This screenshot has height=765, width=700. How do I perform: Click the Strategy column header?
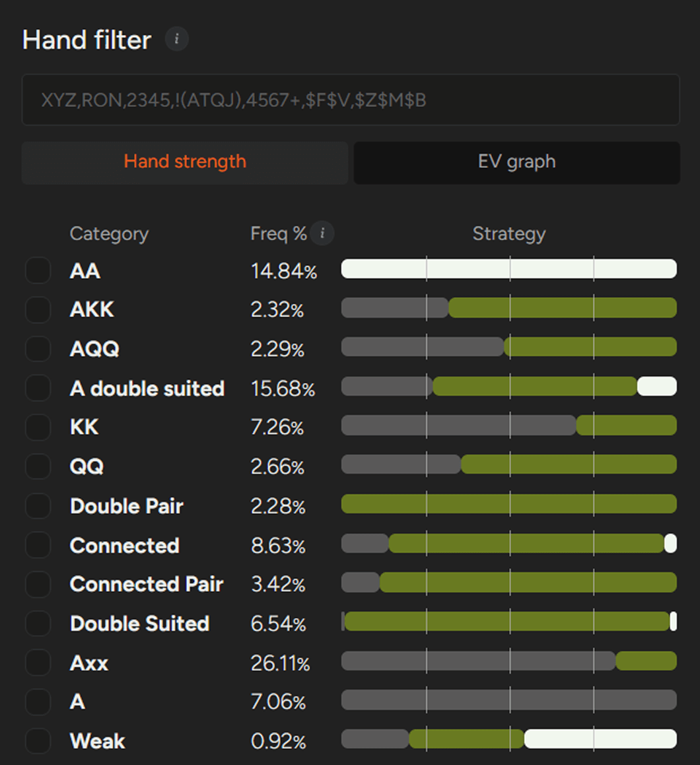coord(508,234)
